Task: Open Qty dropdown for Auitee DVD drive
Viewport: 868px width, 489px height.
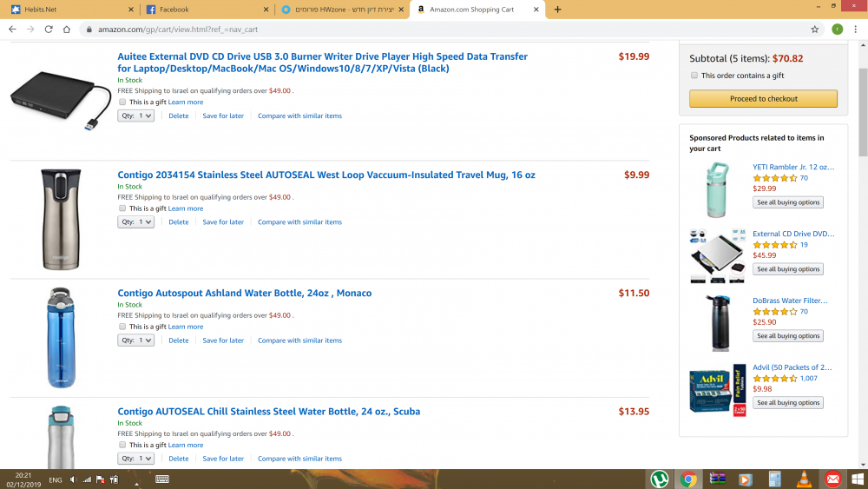Action: [x=135, y=116]
